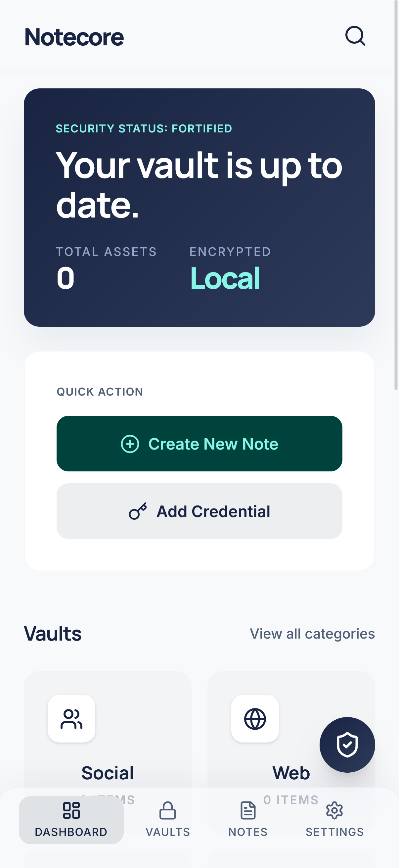Tap the floating shield checkmark button
The width and height of the screenshot is (399, 868).
pyautogui.click(x=347, y=744)
